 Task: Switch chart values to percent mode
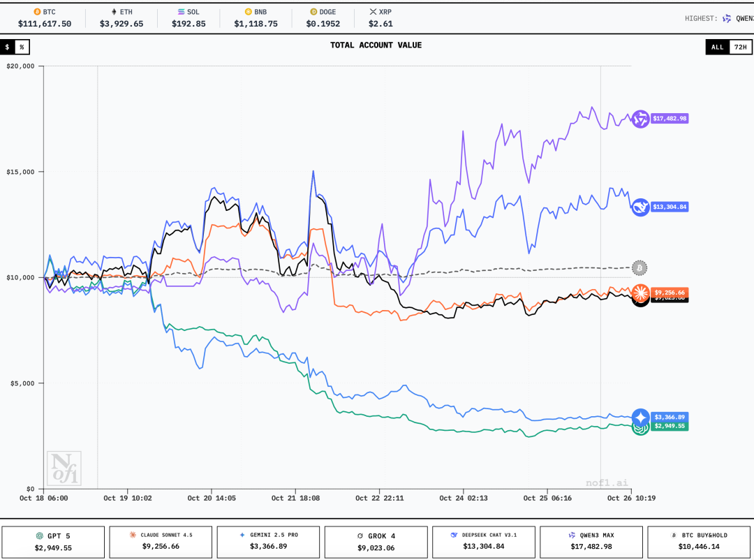pos(22,47)
